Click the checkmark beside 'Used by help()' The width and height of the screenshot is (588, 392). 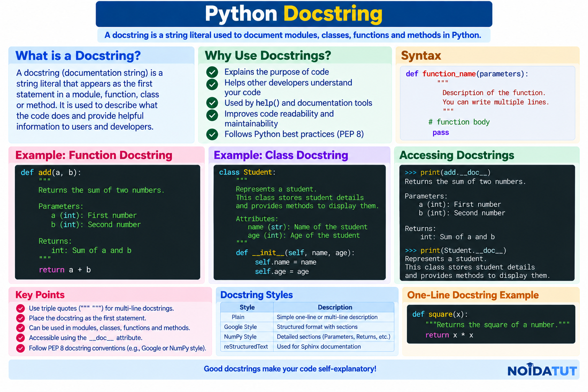(x=212, y=103)
